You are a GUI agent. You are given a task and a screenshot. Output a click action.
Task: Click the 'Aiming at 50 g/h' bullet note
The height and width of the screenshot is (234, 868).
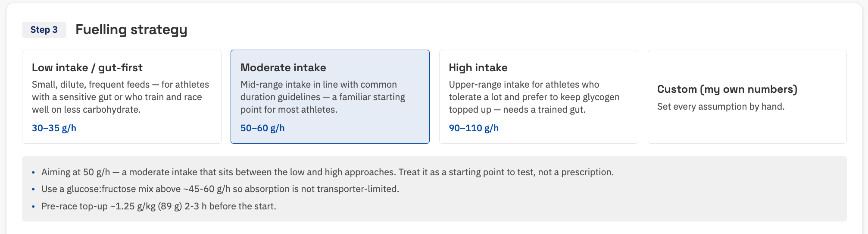click(328, 172)
